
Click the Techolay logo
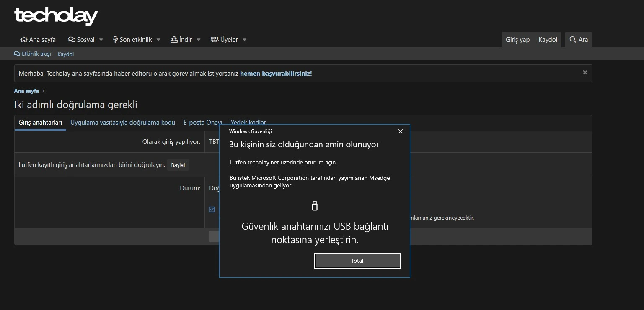[56, 16]
